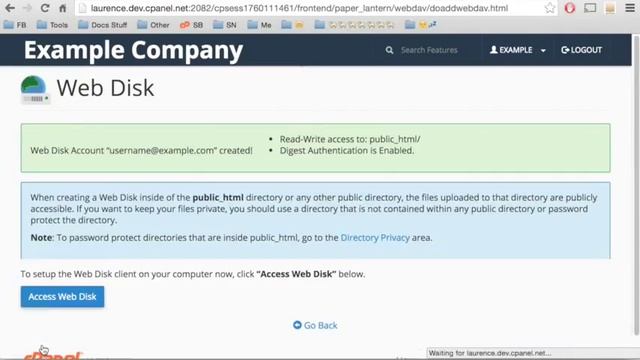Screen dimensions: 640x360
Task: Open the browser hamburger menu
Action: pos(630,8)
